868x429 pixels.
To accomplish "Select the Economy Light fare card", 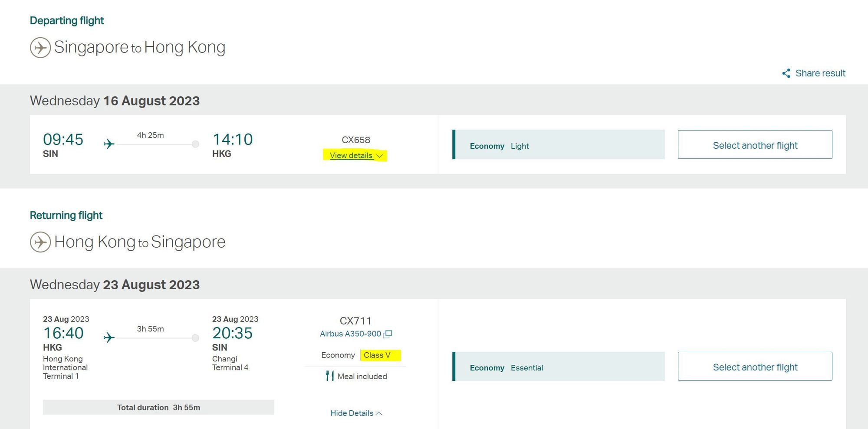I will coord(559,144).
